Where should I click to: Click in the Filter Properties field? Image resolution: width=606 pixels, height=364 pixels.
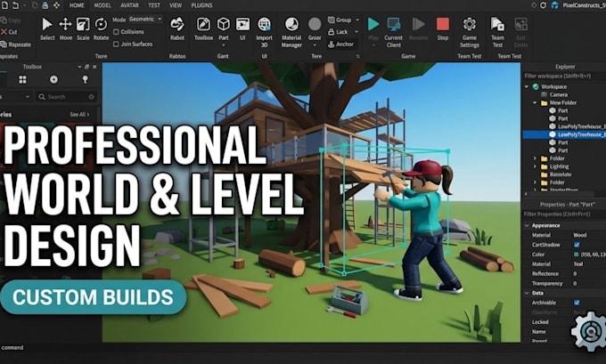(x=563, y=214)
